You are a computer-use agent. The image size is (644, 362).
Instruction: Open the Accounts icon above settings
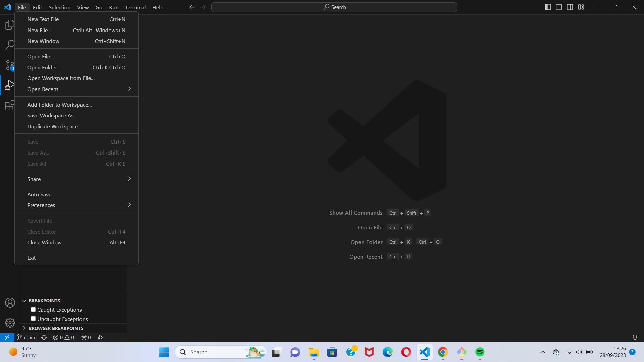10,302
